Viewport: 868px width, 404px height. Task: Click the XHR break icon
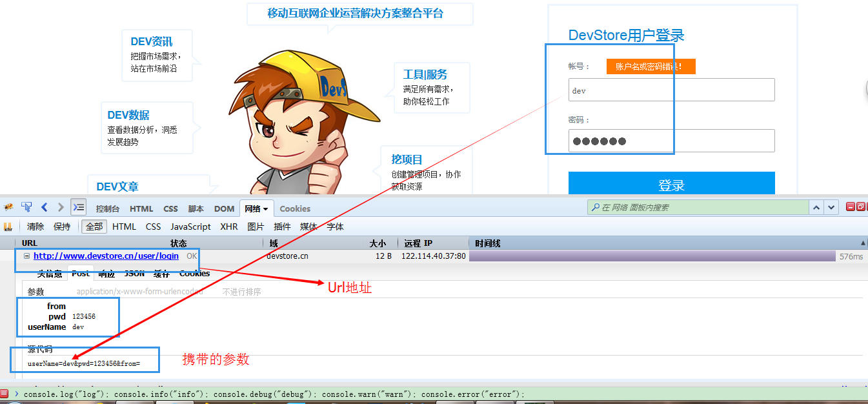tap(8, 227)
